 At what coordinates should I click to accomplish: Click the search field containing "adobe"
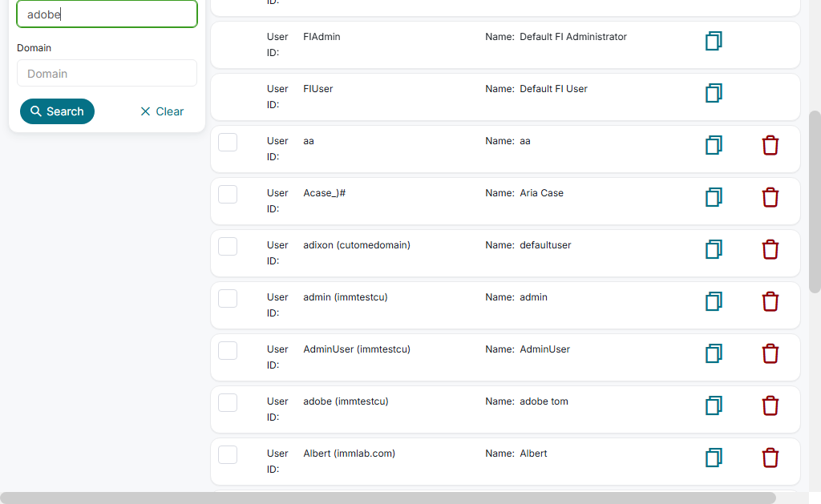pos(107,14)
